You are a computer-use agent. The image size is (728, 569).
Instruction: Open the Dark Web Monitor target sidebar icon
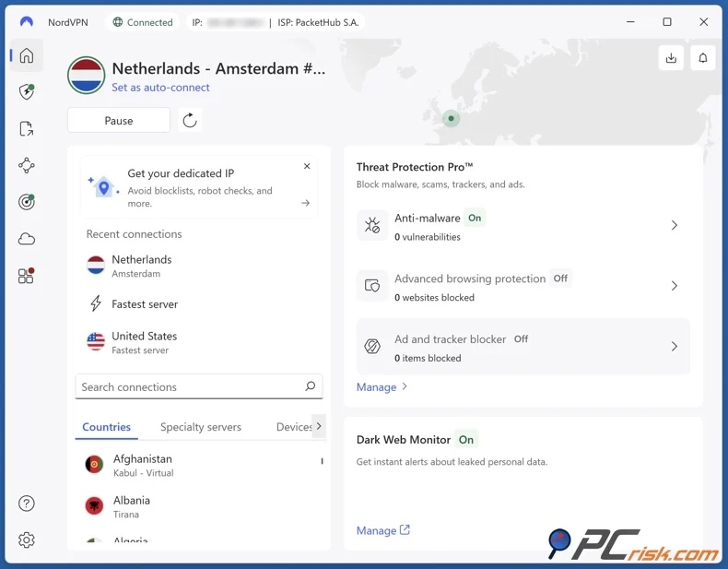coord(27,202)
